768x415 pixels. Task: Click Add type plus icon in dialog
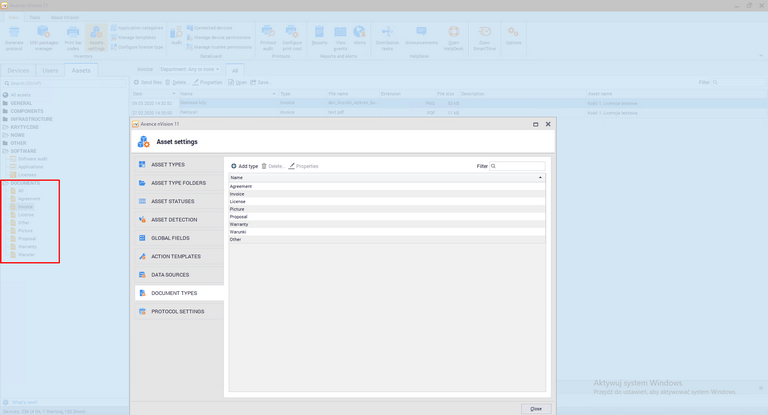[x=234, y=166]
